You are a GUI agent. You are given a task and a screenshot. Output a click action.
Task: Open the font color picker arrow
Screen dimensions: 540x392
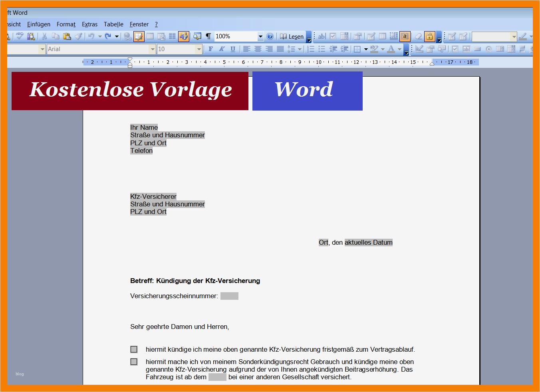click(400, 49)
